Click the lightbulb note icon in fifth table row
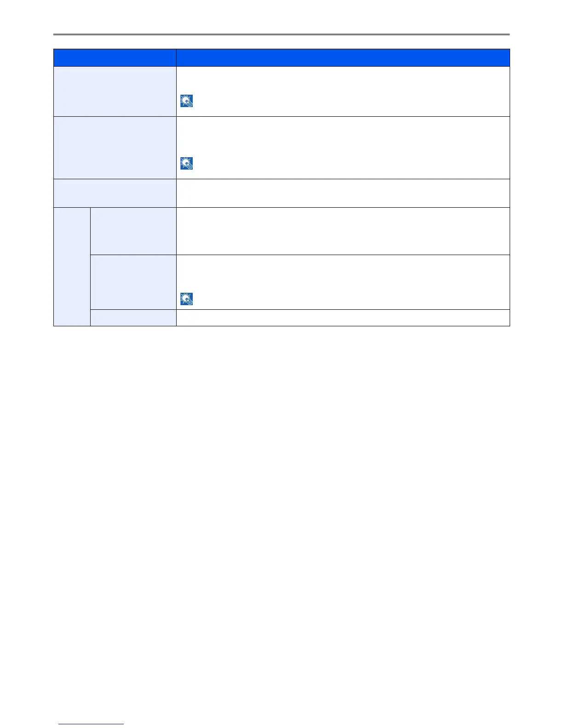Screen dimensions: 563x728 pyautogui.click(x=187, y=299)
